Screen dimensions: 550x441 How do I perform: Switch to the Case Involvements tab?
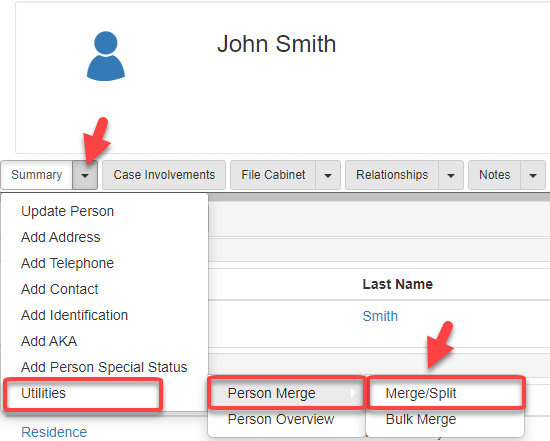point(164,175)
